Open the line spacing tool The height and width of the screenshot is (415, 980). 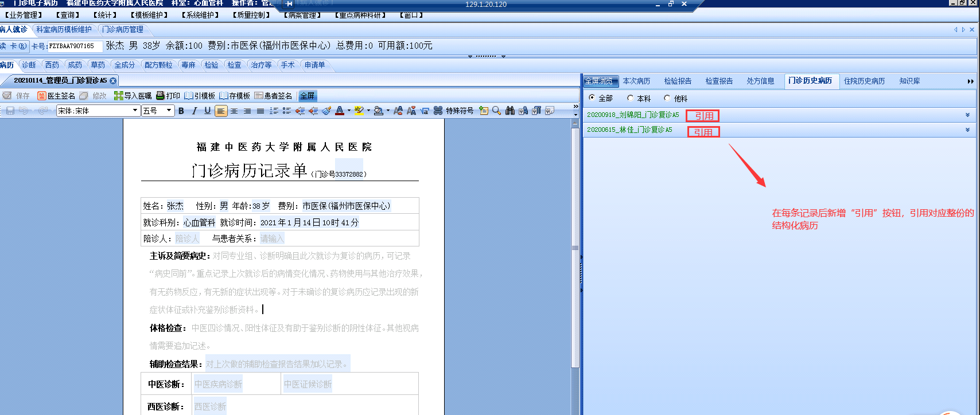(x=274, y=111)
